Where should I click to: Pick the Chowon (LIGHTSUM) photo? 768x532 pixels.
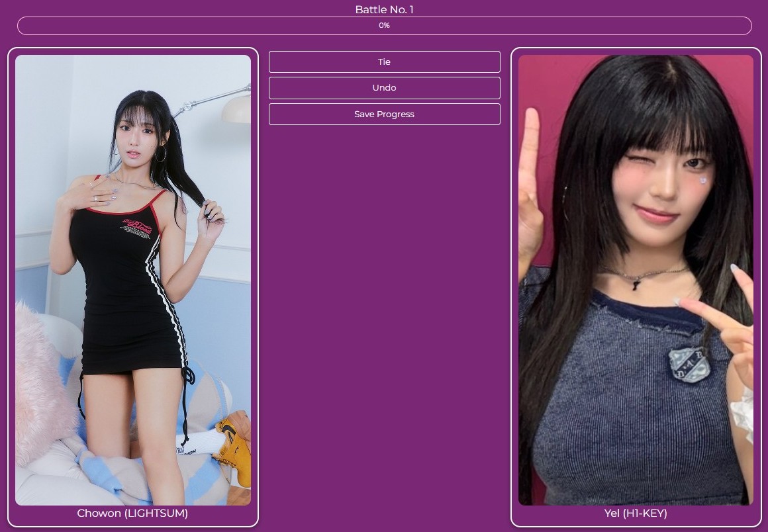(x=132, y=280)
